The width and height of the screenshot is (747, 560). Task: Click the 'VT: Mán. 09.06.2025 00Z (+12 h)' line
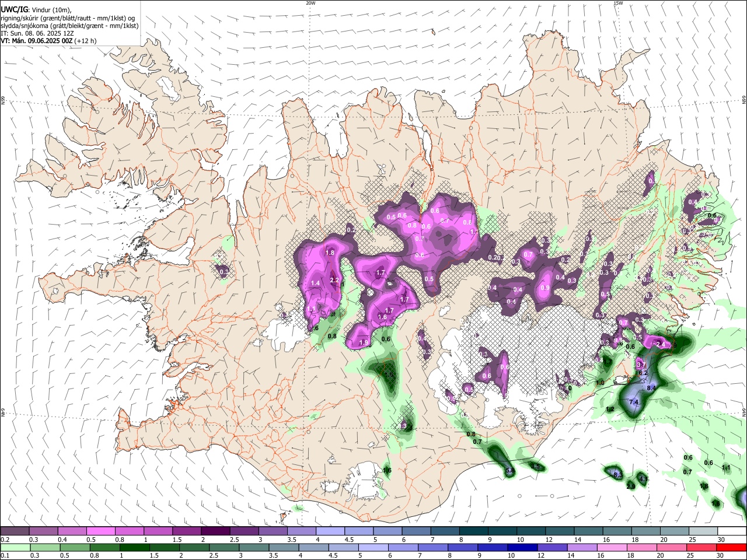point(49,41)
